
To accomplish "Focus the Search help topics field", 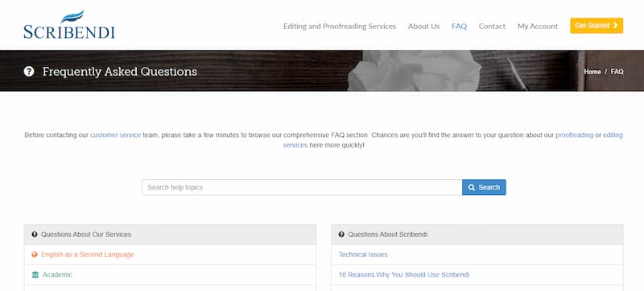I will click(302, 188).
